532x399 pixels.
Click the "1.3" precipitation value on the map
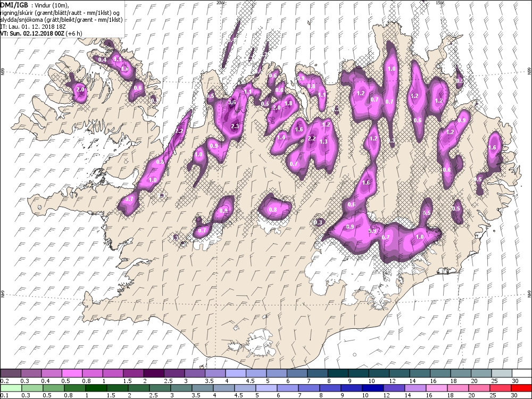[x=323, y=142]
